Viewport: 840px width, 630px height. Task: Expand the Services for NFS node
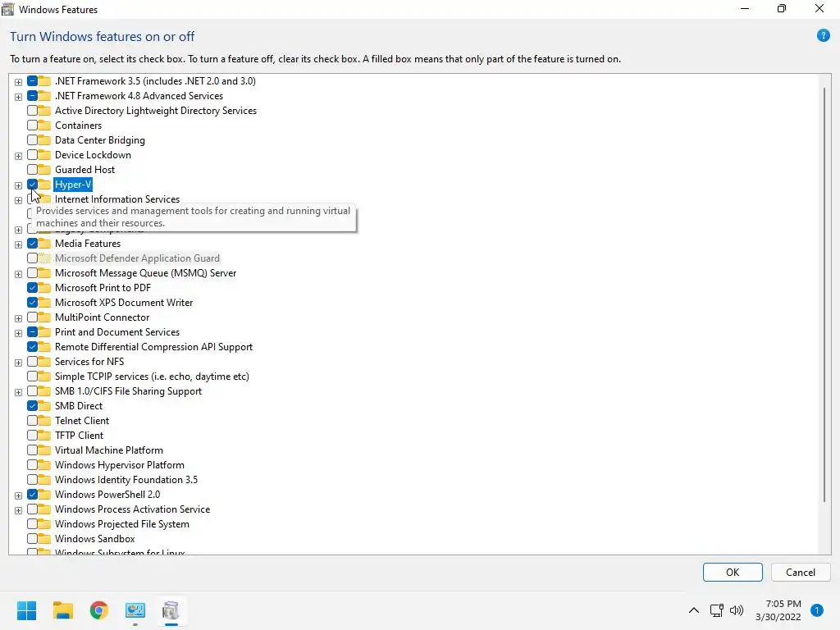click(x=18, y=363)
